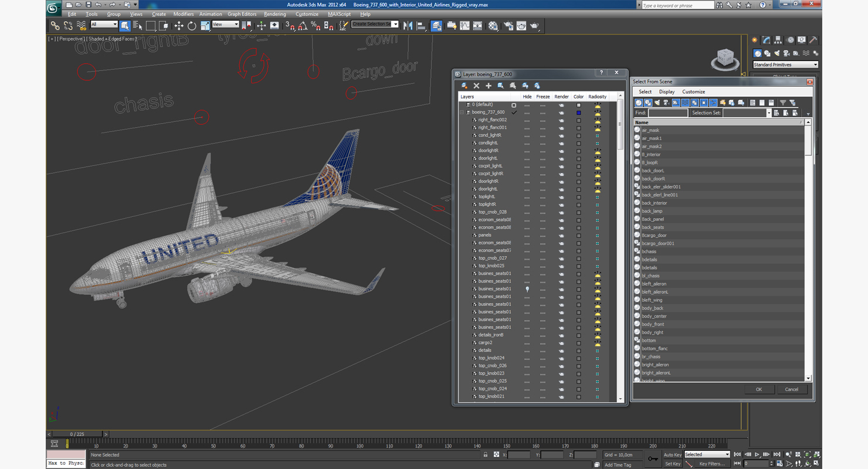Toggle Angle Snap in the main toolbar
Image resolution: width=868 pixels, height=469 pixels.
[x=303, y=26]
